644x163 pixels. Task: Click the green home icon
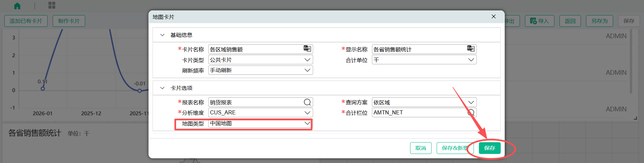tap(17, 6)
